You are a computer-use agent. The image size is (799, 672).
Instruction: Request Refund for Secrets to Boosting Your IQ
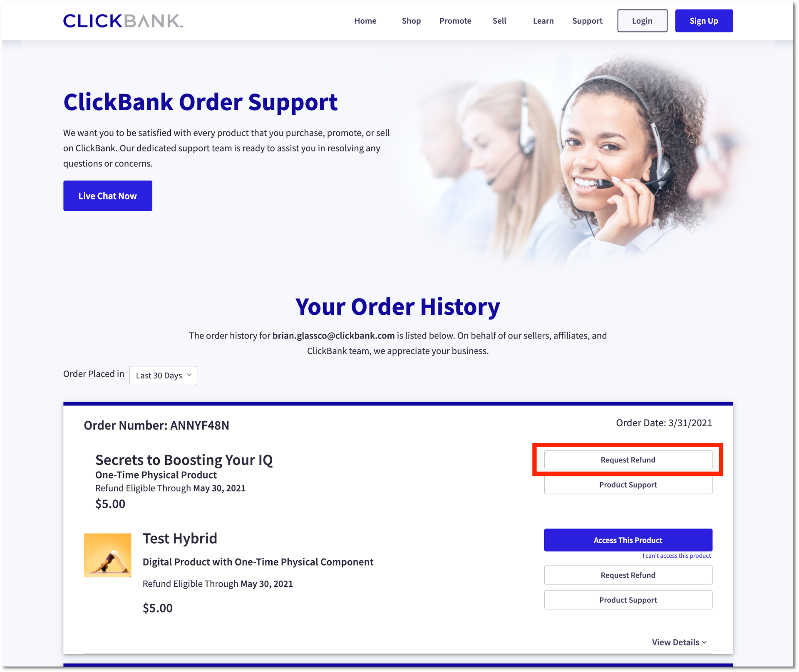628,460
